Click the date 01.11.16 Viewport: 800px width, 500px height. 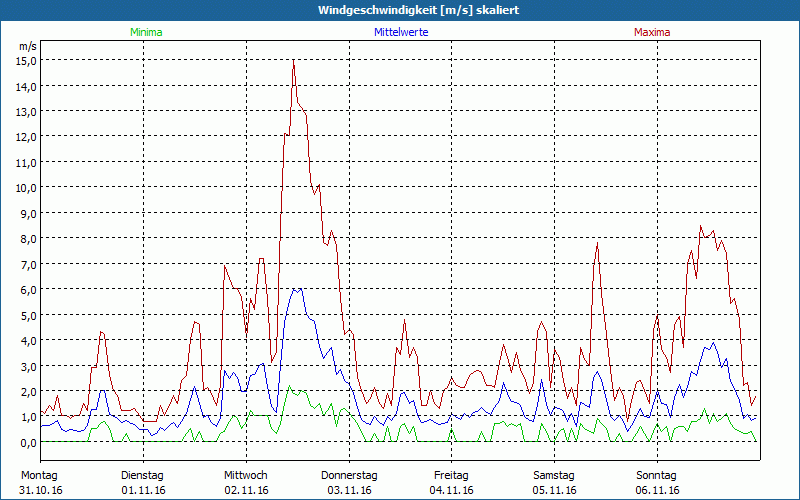pyautogui.click(x=143, y=490)
